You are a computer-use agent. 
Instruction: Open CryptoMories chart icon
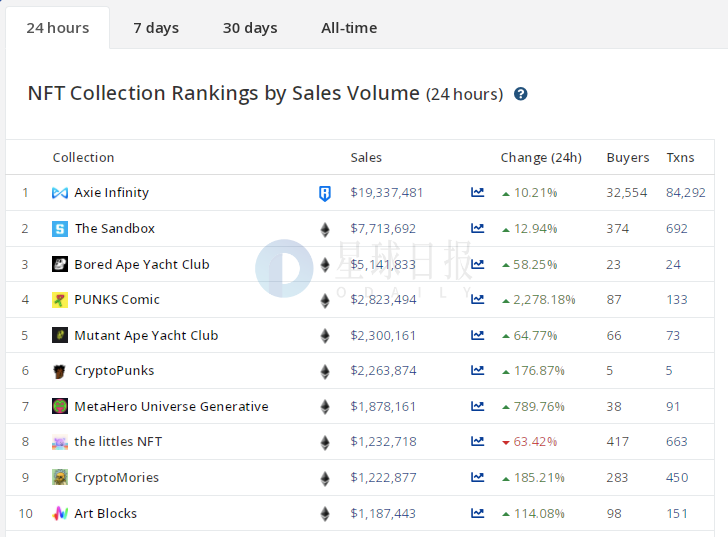tap(477, 477)
